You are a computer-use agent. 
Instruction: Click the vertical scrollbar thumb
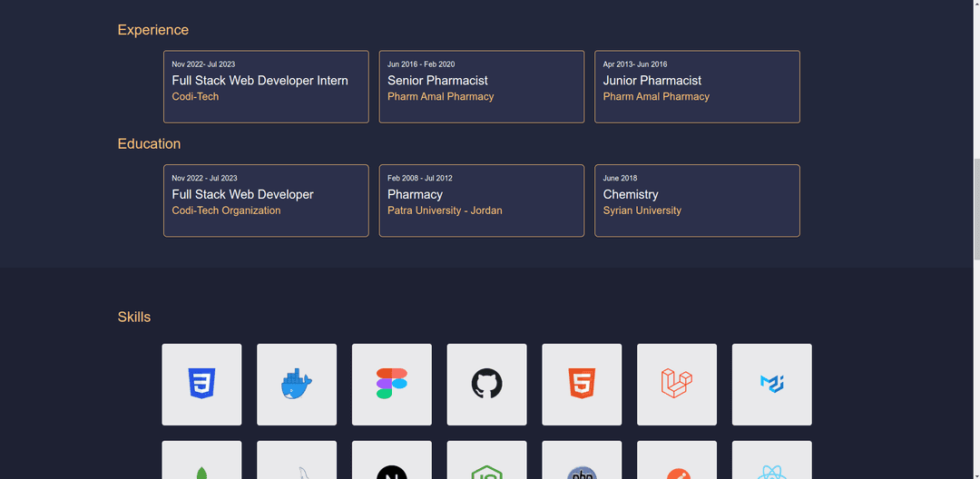pos(977,210)
